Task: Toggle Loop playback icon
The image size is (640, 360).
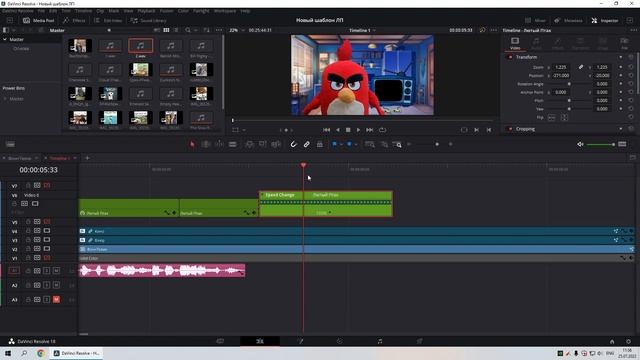Action: tap(382, 130)
